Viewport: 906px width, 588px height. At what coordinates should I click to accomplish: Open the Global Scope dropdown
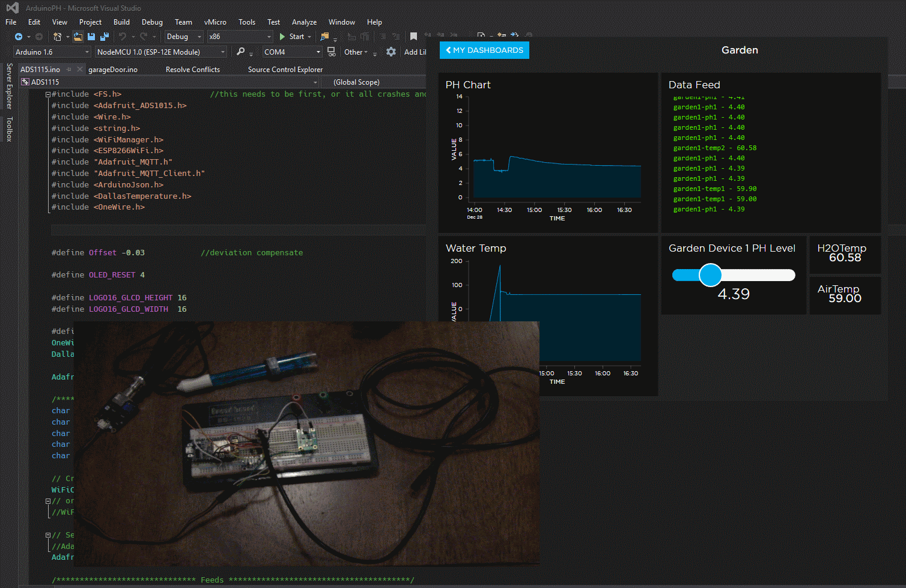374,82
